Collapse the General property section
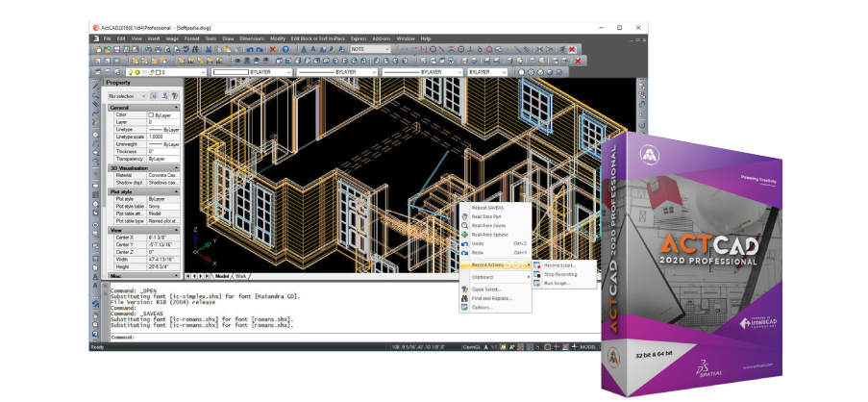 point(177,107)
